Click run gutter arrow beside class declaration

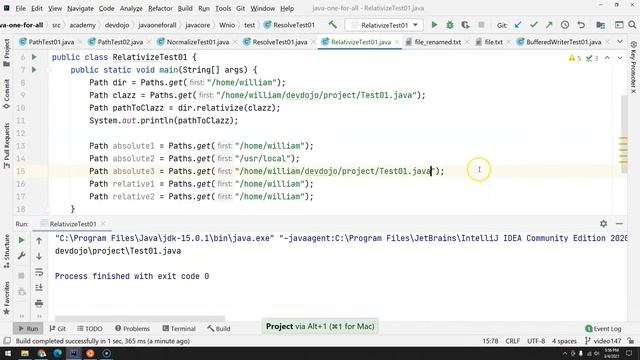tap(34, 57)
